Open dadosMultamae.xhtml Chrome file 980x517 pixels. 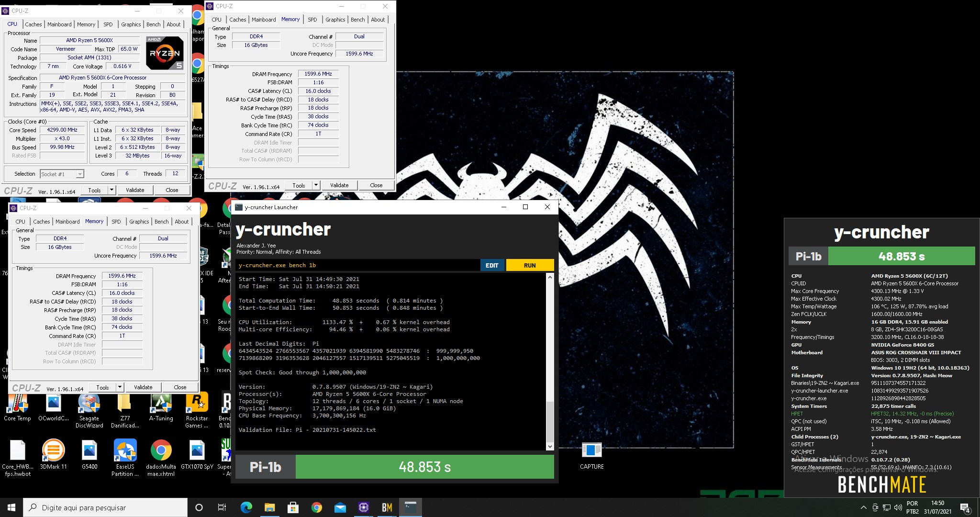161,458
